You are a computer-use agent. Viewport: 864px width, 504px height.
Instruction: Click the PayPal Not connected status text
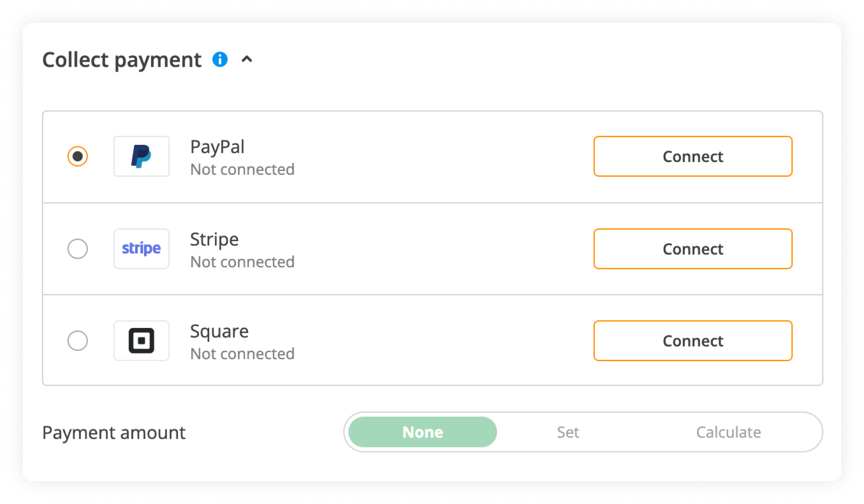(x=242, y=170)
